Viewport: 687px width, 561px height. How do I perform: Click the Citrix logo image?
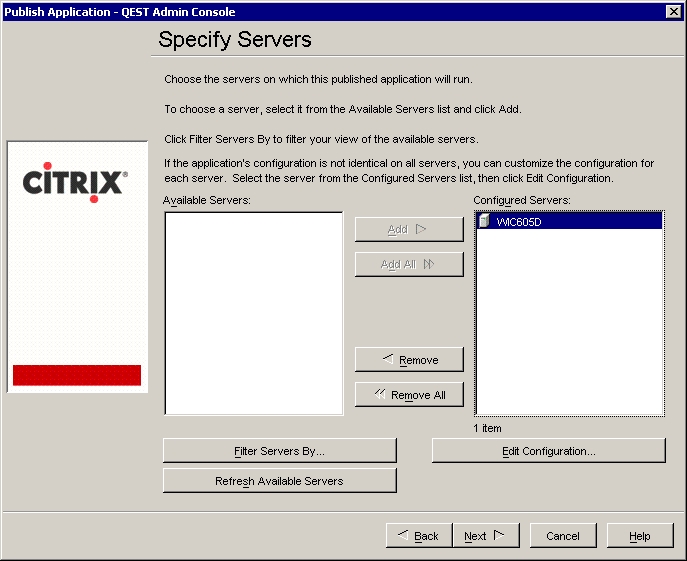(76, 182)
